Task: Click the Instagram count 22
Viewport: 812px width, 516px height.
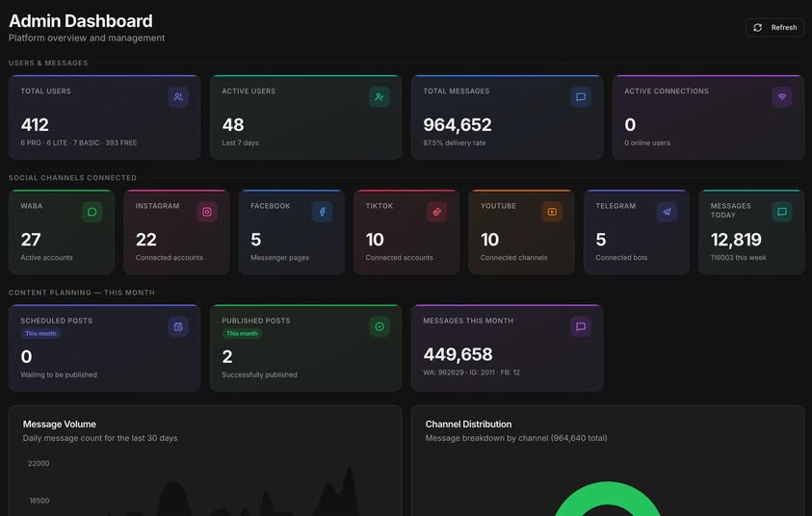Action: pos(146,240)
